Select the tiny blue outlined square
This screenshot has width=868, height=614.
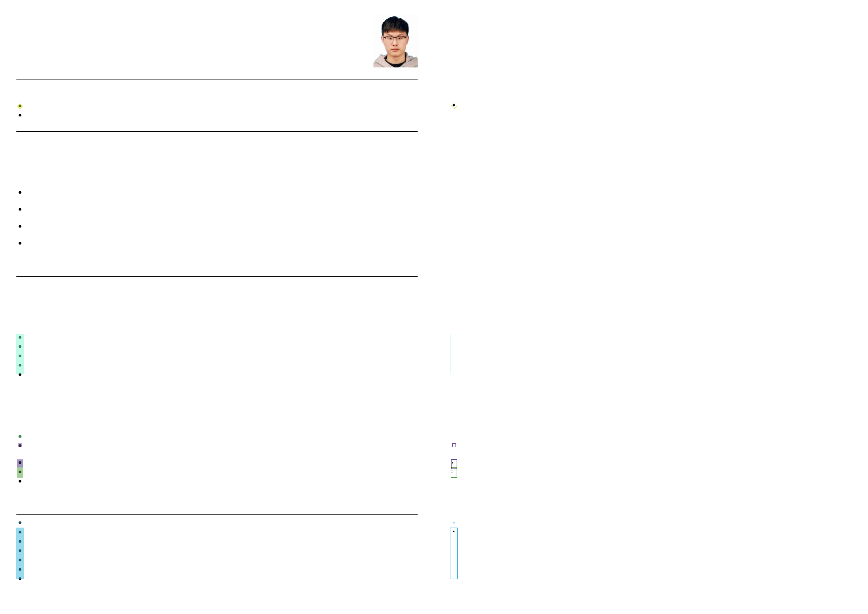pos(454,523)
